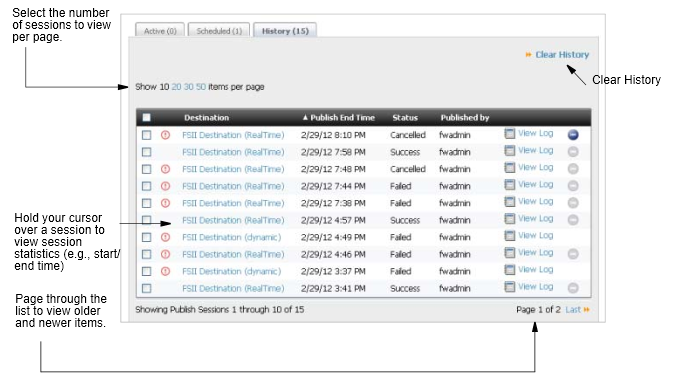Tick the 3:41 PM session checkbox

click(147, 289)
